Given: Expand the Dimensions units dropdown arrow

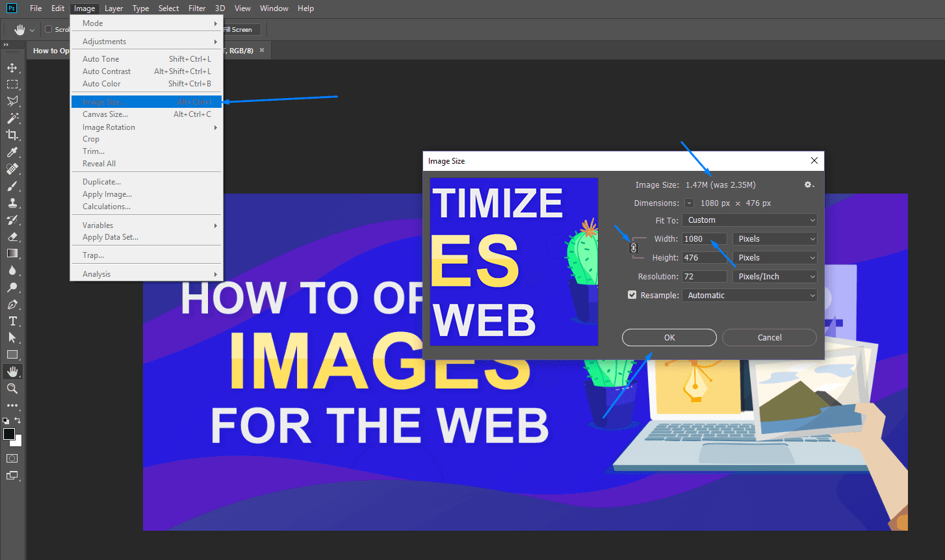Looking at the screenshot, I should coord(690,203).
